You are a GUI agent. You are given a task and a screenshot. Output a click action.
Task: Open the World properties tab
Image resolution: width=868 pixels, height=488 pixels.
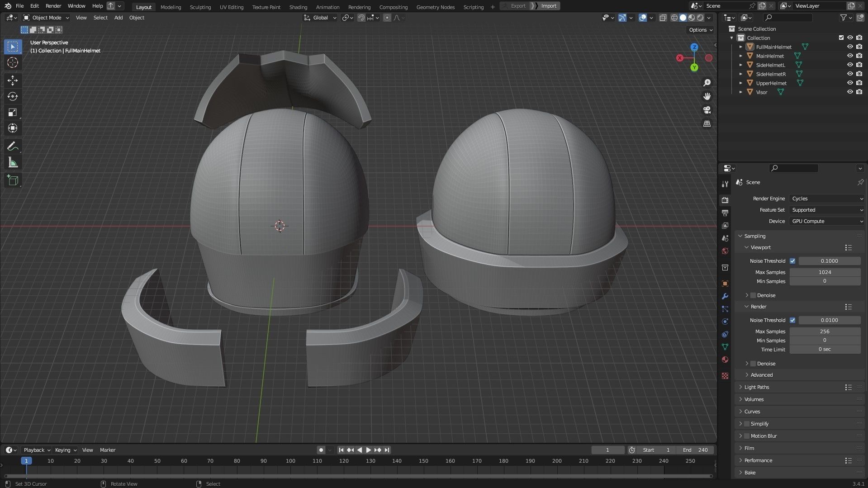(725, 251)
